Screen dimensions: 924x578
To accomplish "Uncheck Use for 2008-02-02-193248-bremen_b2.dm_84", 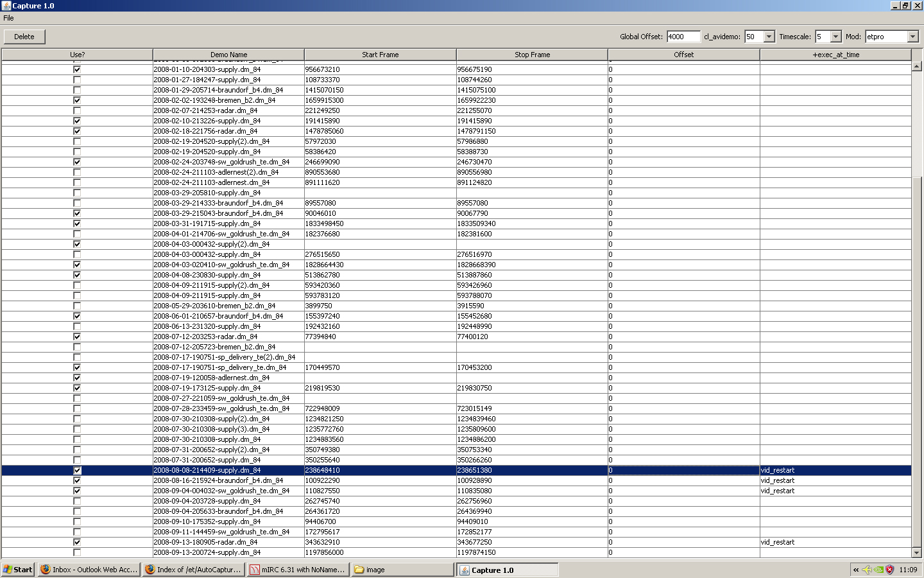I will (77, 100).
